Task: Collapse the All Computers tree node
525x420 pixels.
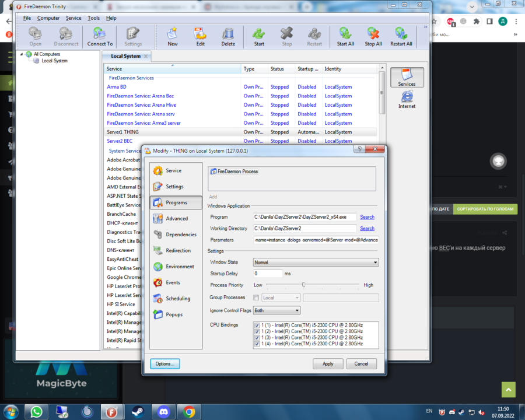Action: 22,54
